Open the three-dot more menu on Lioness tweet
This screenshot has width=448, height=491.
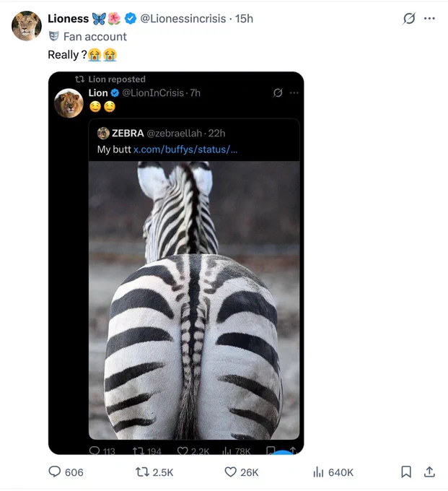[x=429, y=19]
